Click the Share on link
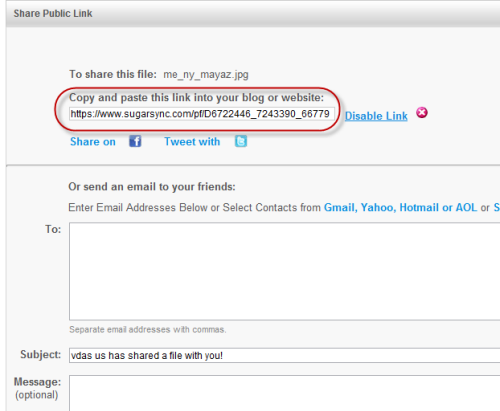The image size is (500, 411). 93,142
